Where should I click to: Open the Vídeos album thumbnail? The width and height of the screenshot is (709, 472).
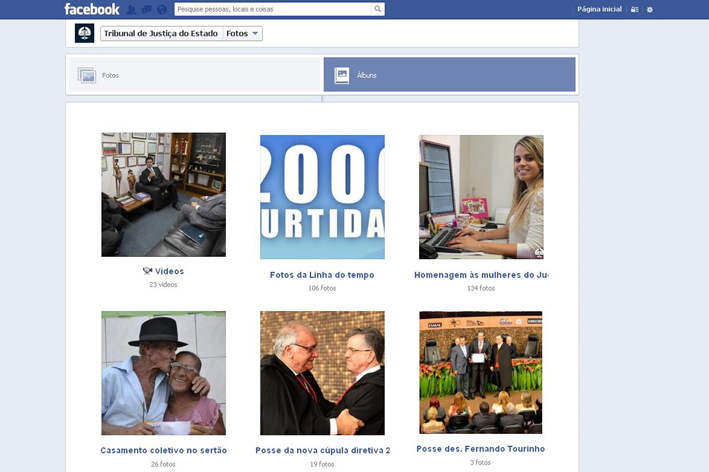coord(163,195)
